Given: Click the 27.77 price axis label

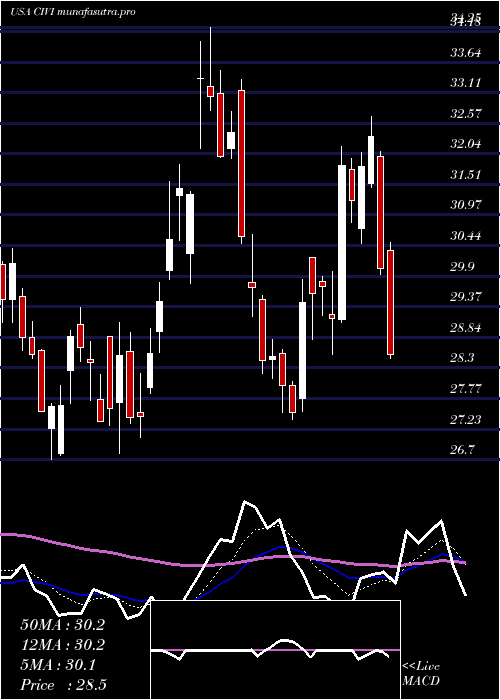Looking at the screenshot, I should 466,388.
